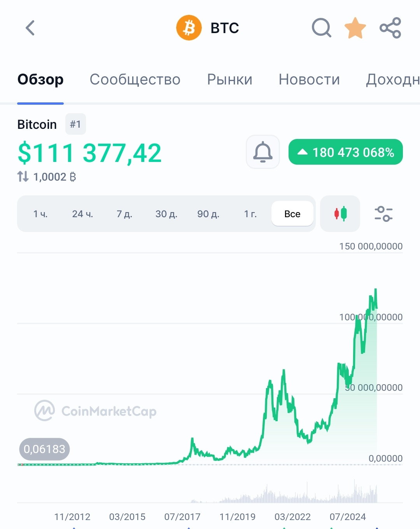Open the Новости tab

click(309, 79)
